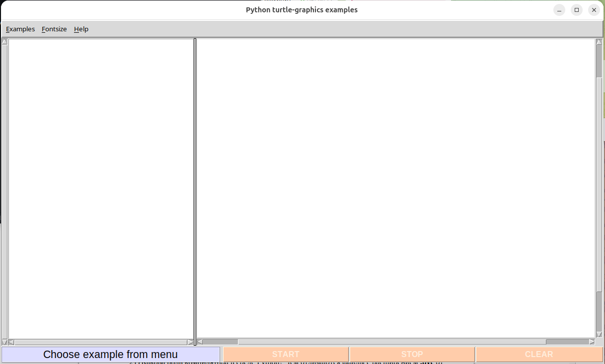Open the Examples menu
The width and height of the screenshot is (605, 364).
coord(20,29)
